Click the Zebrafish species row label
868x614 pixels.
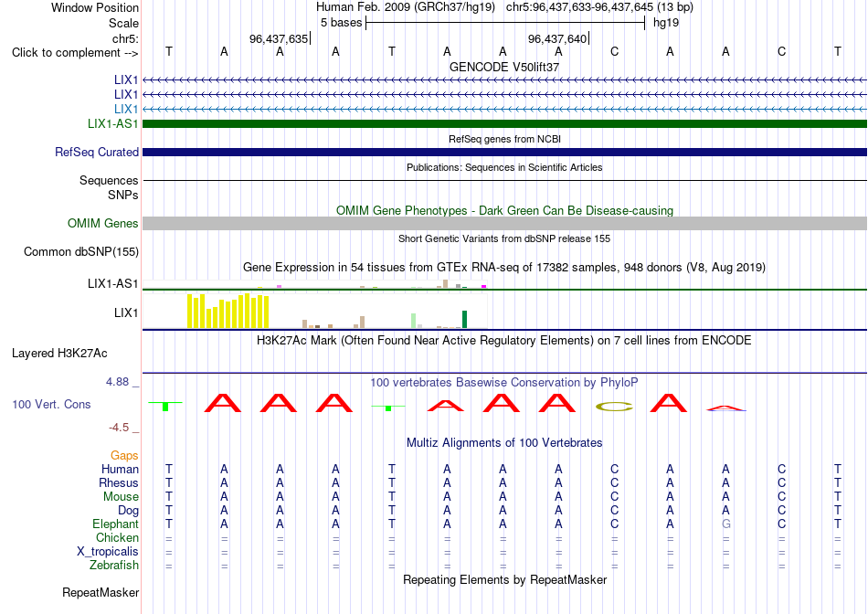pyautogui.click(x=114, y=566)
